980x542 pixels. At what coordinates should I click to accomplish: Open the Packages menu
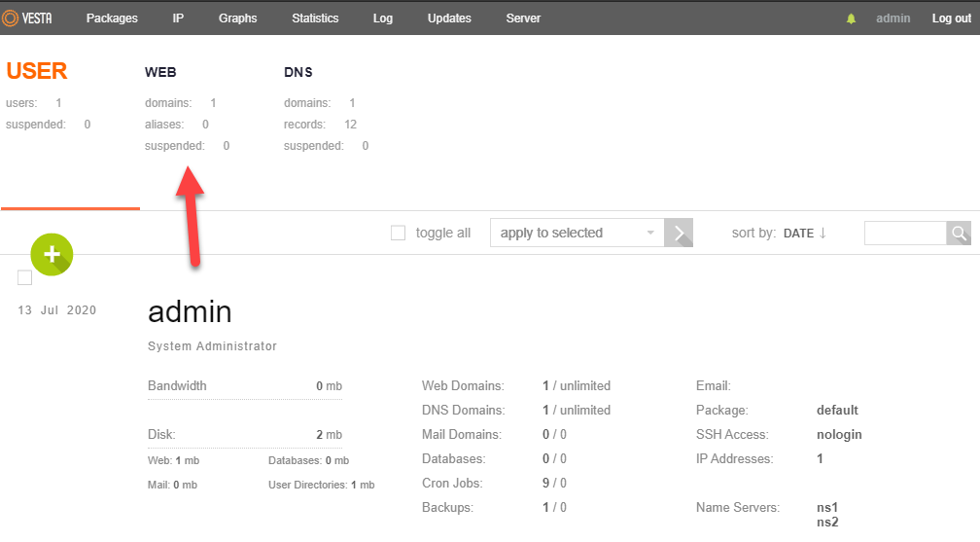click(112, 18)
